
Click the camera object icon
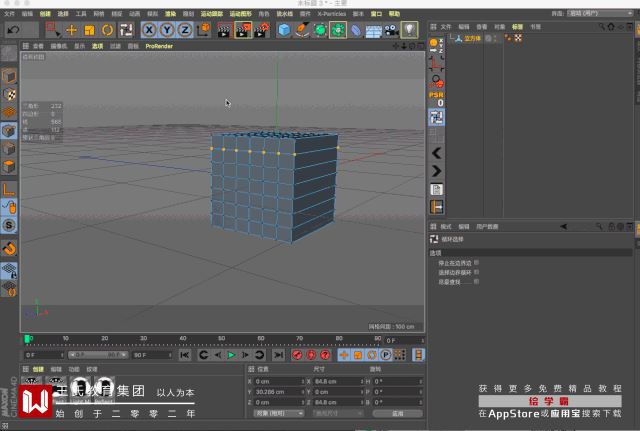pos(391,30)
